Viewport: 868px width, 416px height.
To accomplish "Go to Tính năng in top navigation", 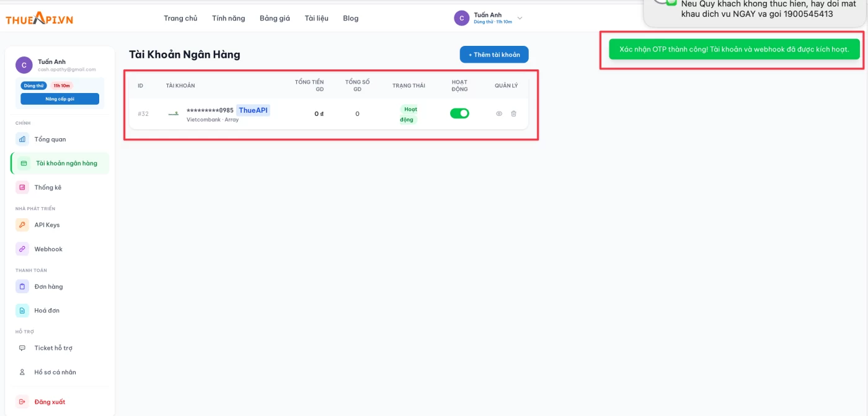I will point(228,18).
